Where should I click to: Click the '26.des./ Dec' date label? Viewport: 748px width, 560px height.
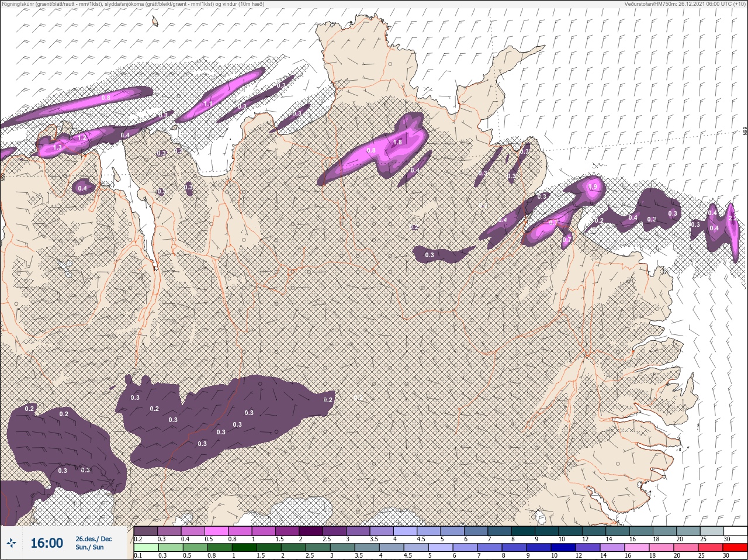tap(93, 539)
